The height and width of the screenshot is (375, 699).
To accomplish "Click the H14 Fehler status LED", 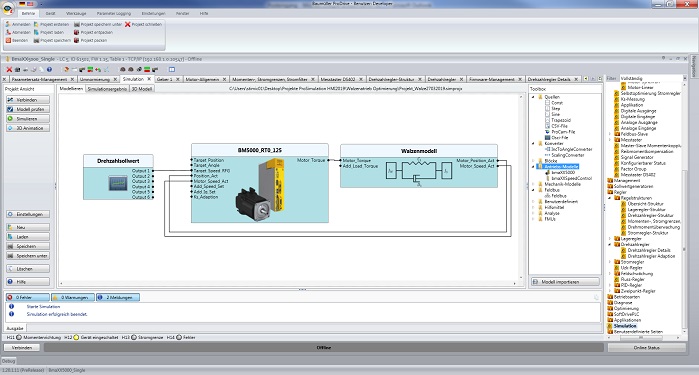I will coord(179,338).
